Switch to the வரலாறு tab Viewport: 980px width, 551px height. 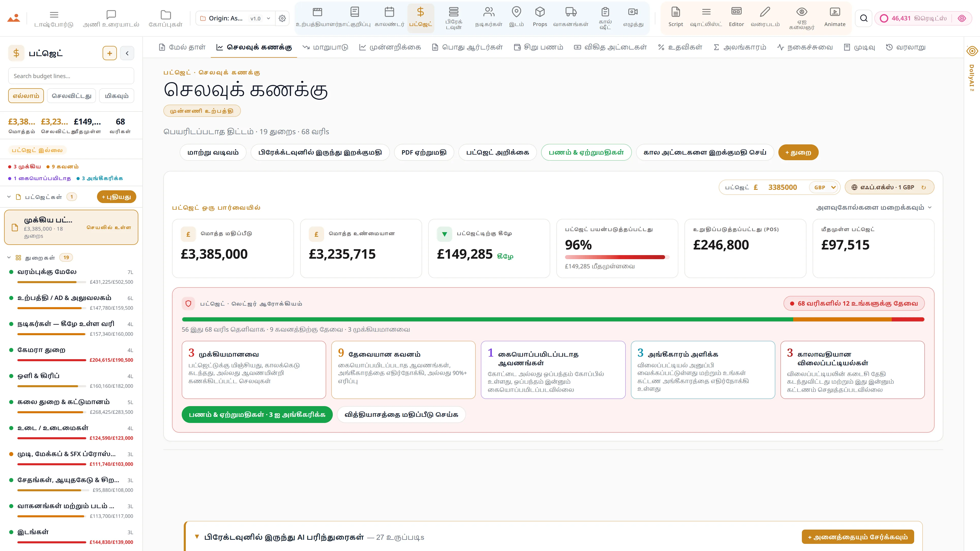tap(906, 47)
